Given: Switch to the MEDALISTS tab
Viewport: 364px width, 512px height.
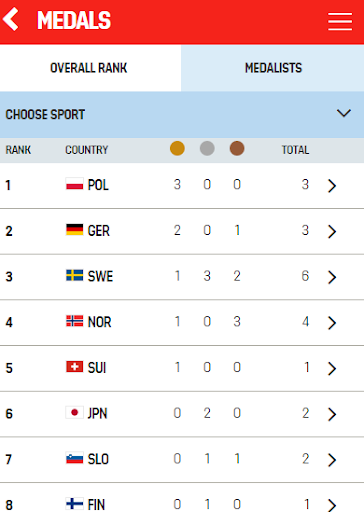Looking at the screenshot, I should (x=273, y=68).
